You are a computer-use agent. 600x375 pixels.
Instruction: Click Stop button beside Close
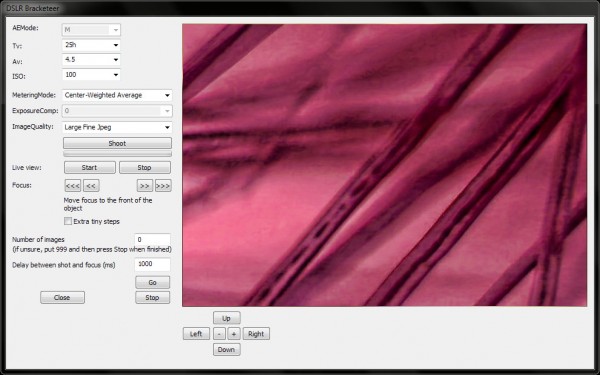coord(152,297)
